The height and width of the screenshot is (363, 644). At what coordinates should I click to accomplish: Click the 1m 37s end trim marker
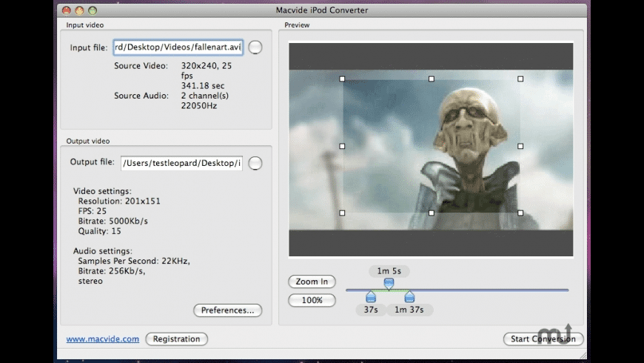[x=409, y=297]
